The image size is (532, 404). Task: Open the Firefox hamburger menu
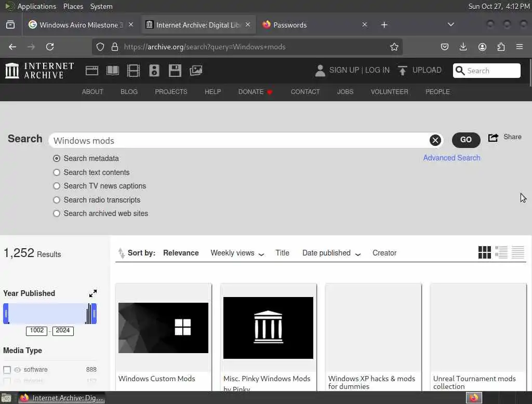[520, 47]
